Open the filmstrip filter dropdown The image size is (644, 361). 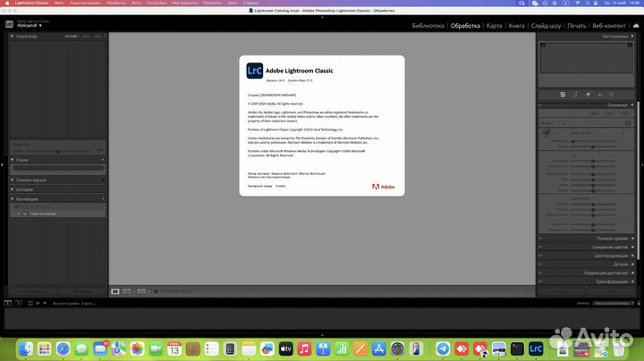coord(614,303)
